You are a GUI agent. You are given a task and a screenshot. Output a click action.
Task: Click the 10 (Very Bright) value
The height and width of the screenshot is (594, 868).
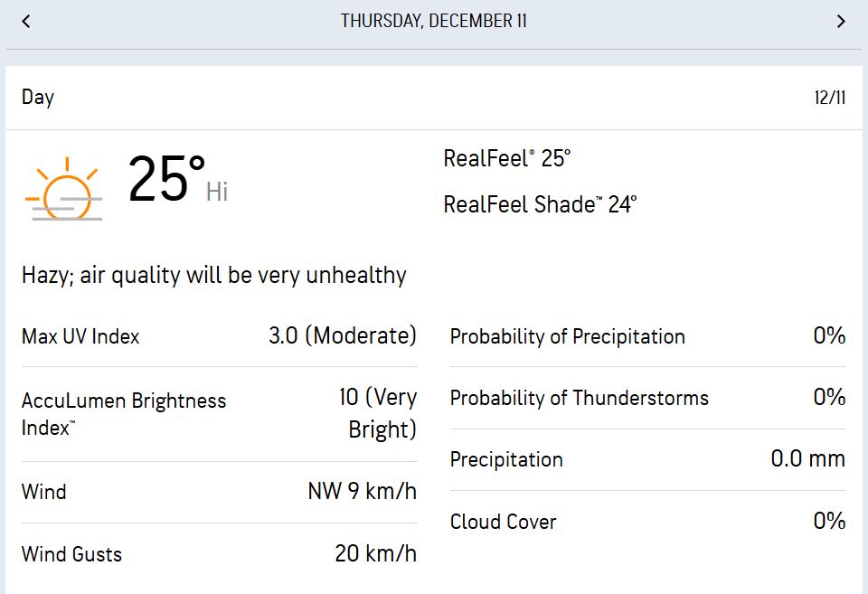pyautogui.click(x=378, y=413)
